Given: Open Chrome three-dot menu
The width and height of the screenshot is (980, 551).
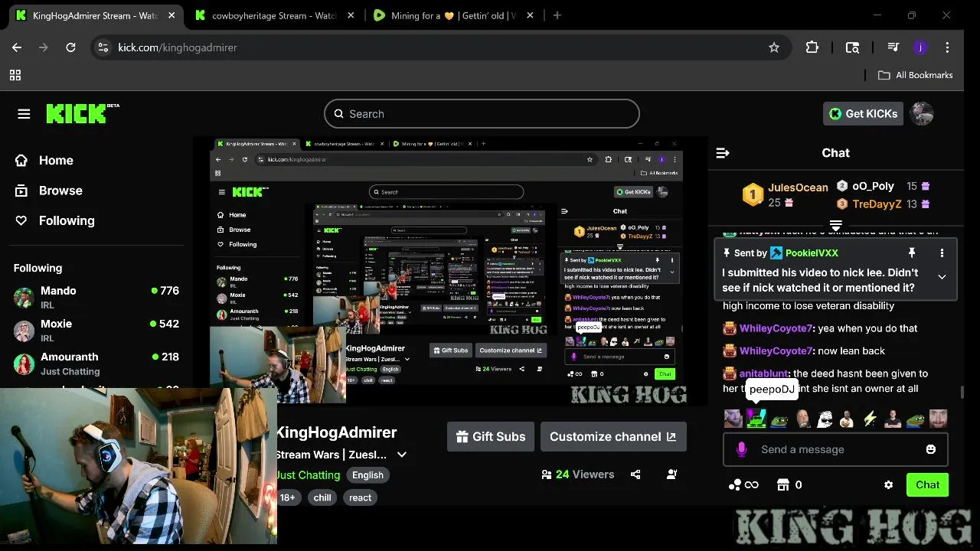Looking at the screenshot, I should pos(948,47).
